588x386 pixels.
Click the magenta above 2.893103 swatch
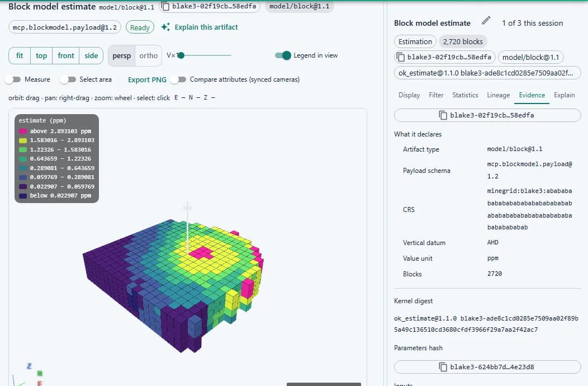pyautogui.click(x=23, y=131)
